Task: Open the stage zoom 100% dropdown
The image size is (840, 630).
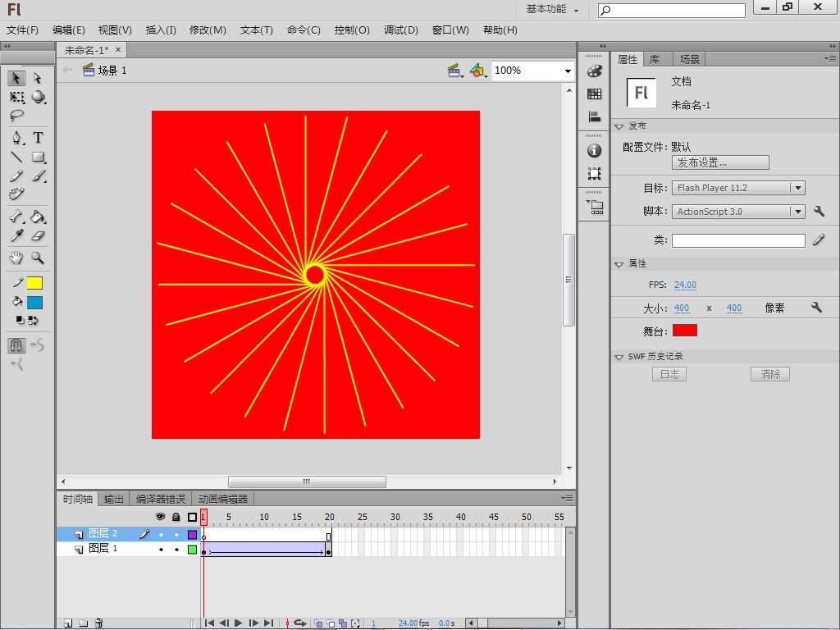Action: coord(567,71)
